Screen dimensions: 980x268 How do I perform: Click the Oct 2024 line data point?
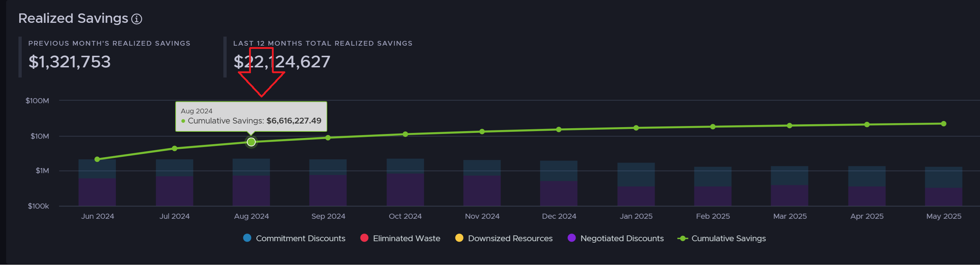(x=405, y=134)
